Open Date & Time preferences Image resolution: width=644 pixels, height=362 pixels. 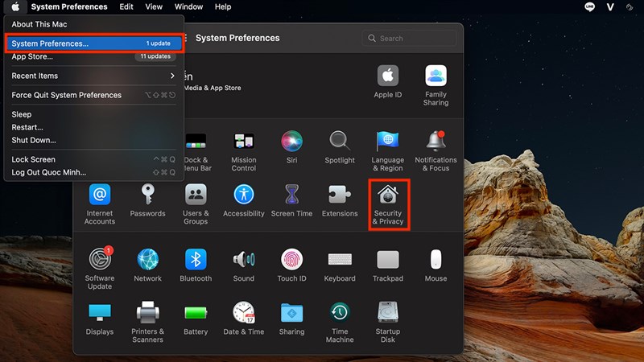tap(244, 319)
